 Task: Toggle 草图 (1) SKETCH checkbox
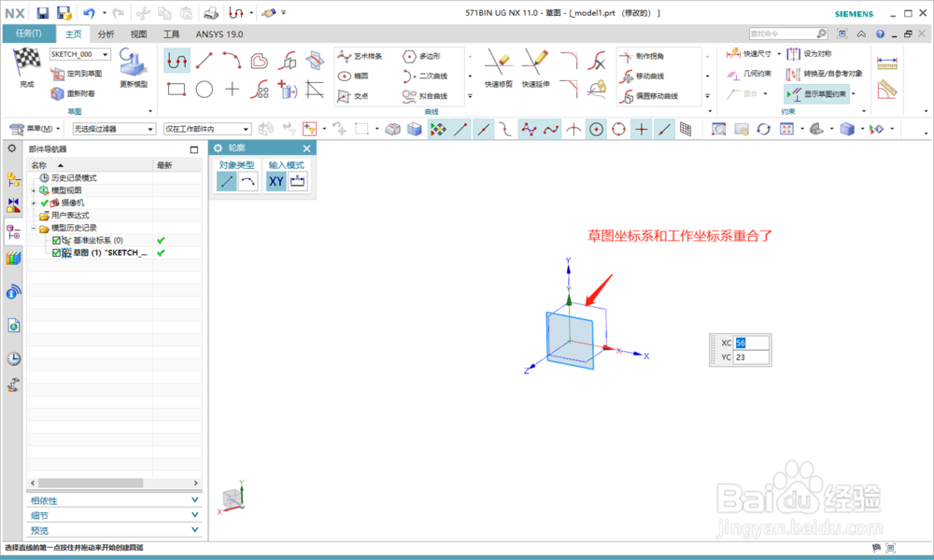(x=56, y=253)
